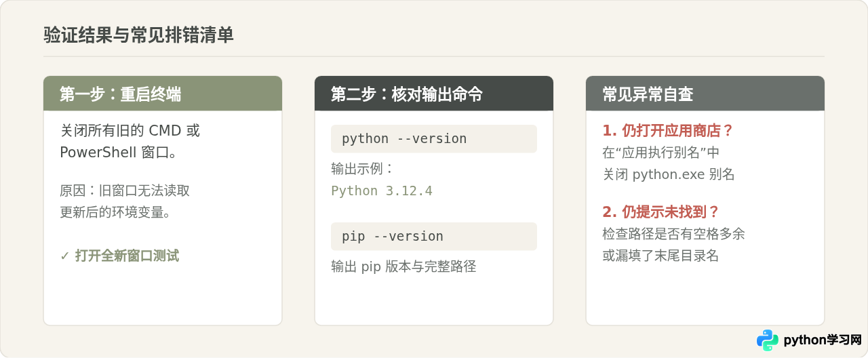The image size is (868, 358).
Task: Click the 'python学习网' brand text
Action: tap(822, 340)
